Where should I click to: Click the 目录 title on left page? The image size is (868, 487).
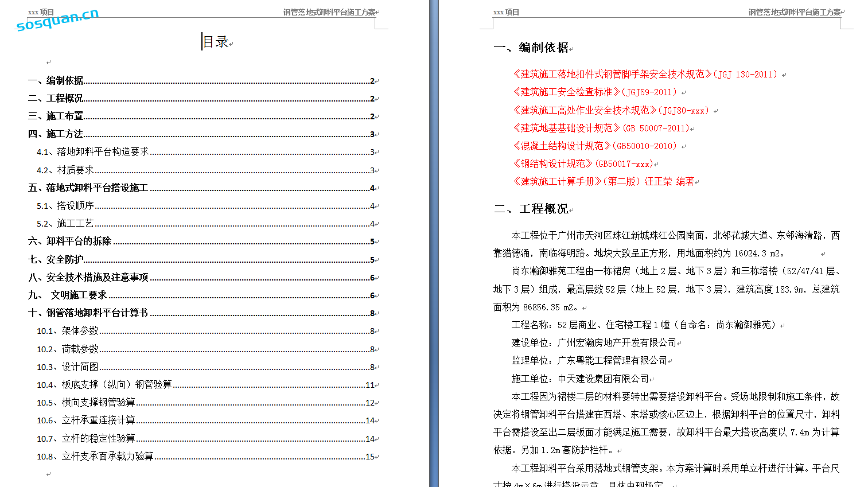(x=216, y=42)
